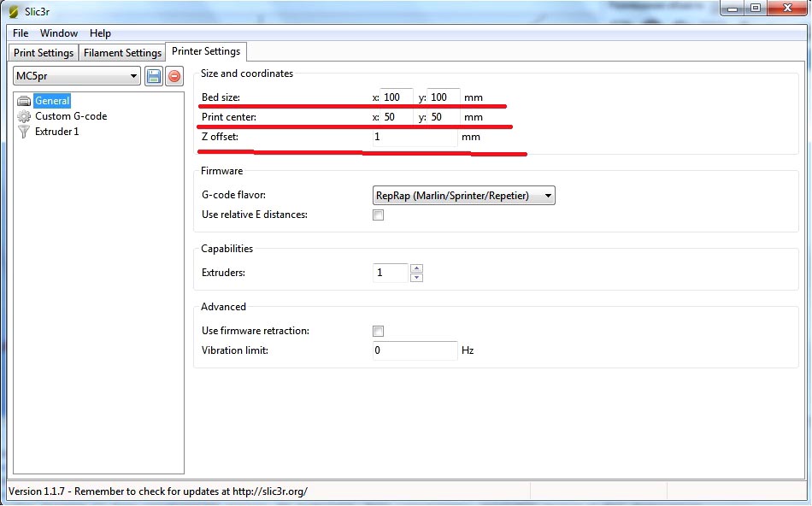Viewport: 812px width, 506px height.
Task: Click the 'Slic3r' window title text
Action: pos(38,11)
